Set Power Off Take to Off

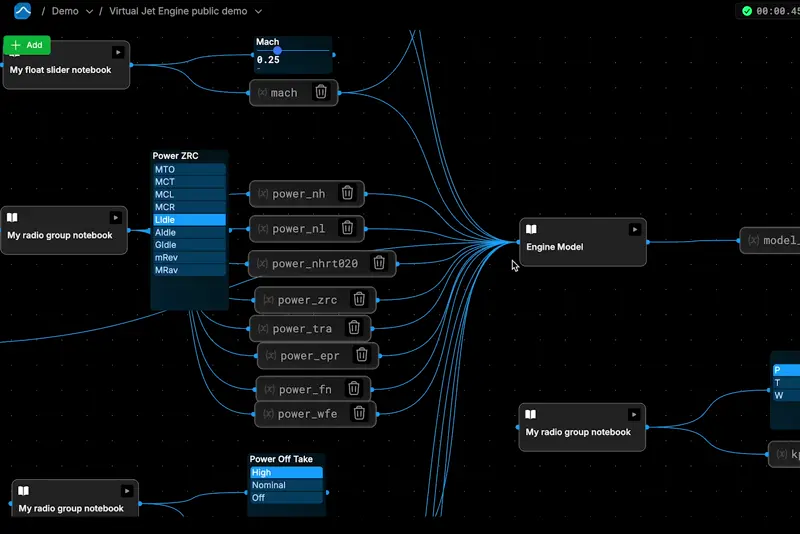click(x=286, y=497)
